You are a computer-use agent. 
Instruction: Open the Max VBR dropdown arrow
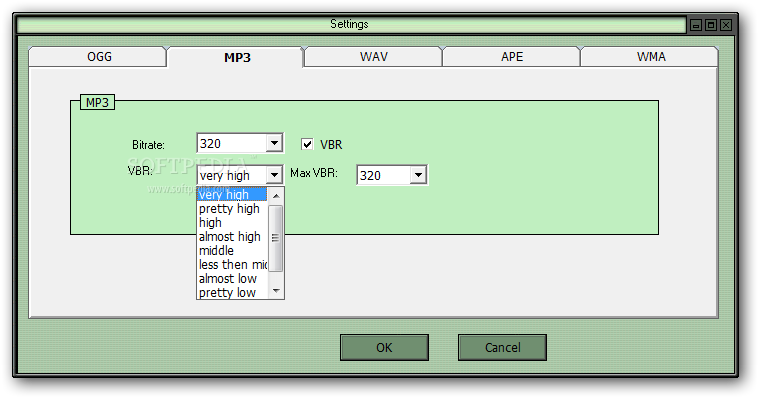pos(418,175)
